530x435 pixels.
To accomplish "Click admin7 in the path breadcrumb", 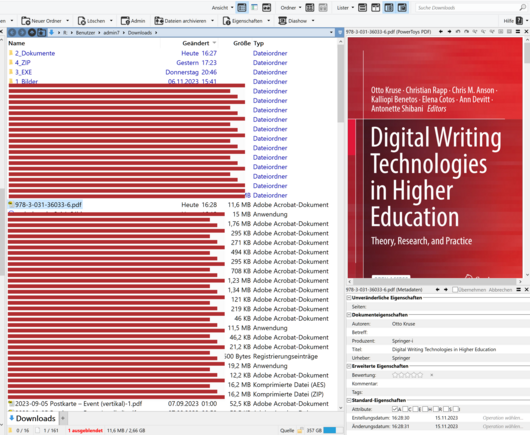I will tap(111, 32).
